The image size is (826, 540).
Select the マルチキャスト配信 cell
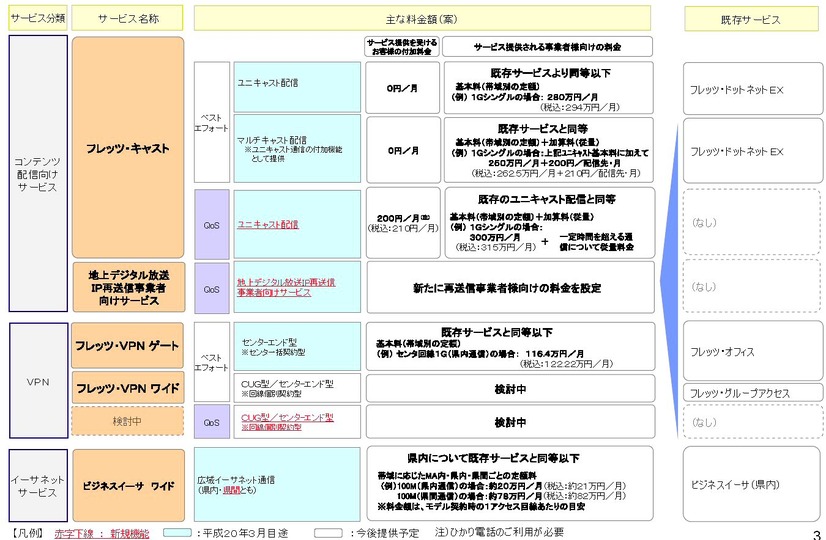coord(297,148)
